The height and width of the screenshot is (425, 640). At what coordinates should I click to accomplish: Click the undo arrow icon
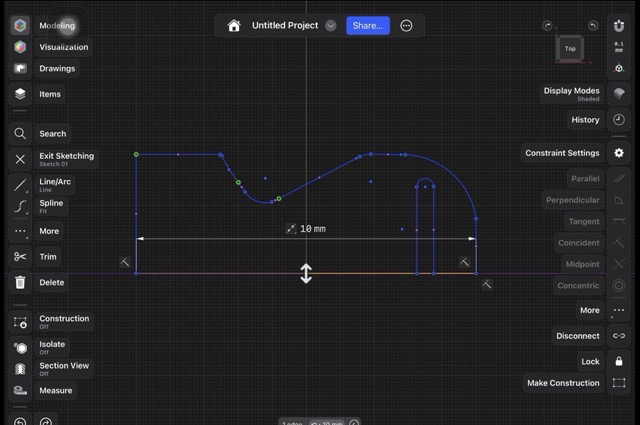point(20,421)
